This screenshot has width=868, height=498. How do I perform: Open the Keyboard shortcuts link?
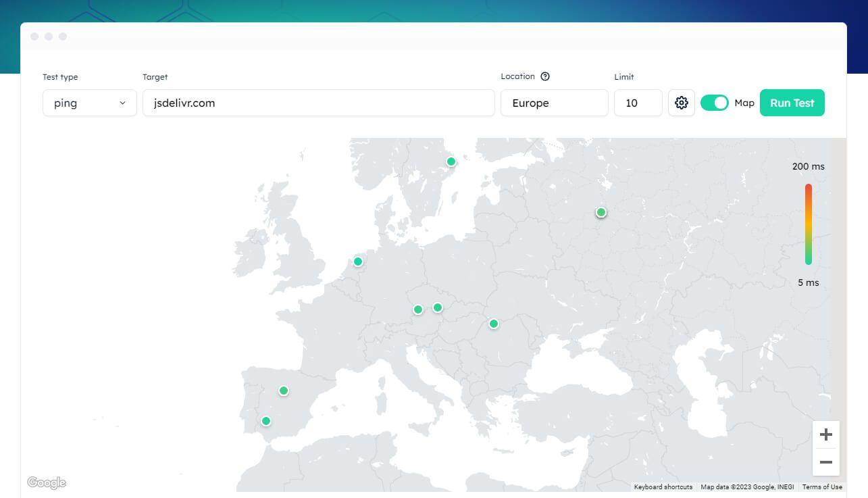click(663, 487)
